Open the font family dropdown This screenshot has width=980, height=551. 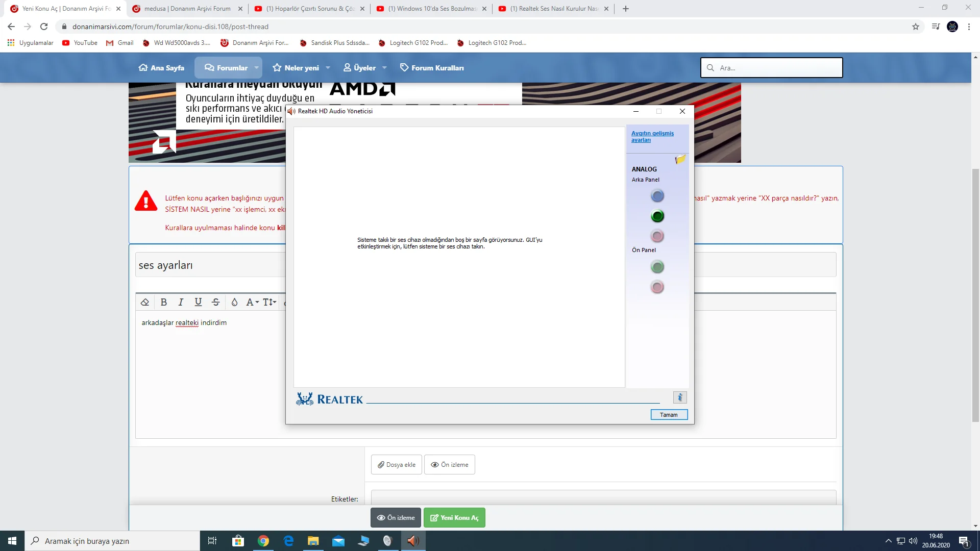252,302
